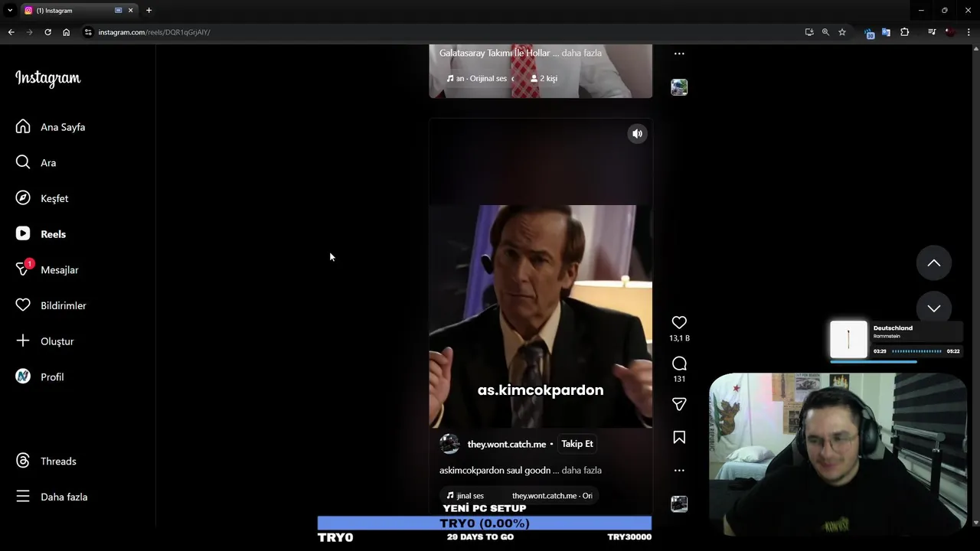Save the reel with the bookmark icon

click(x=679, y=437)
